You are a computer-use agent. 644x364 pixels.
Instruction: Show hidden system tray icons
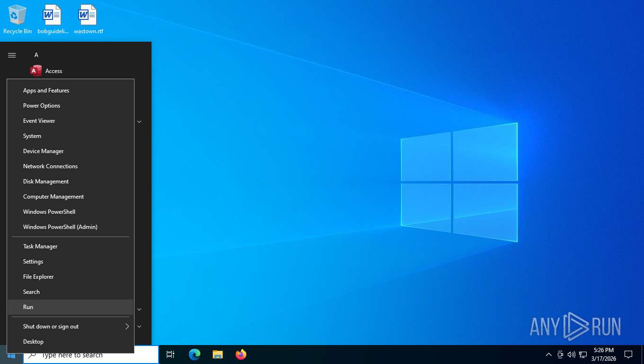(x=549, y=355)
